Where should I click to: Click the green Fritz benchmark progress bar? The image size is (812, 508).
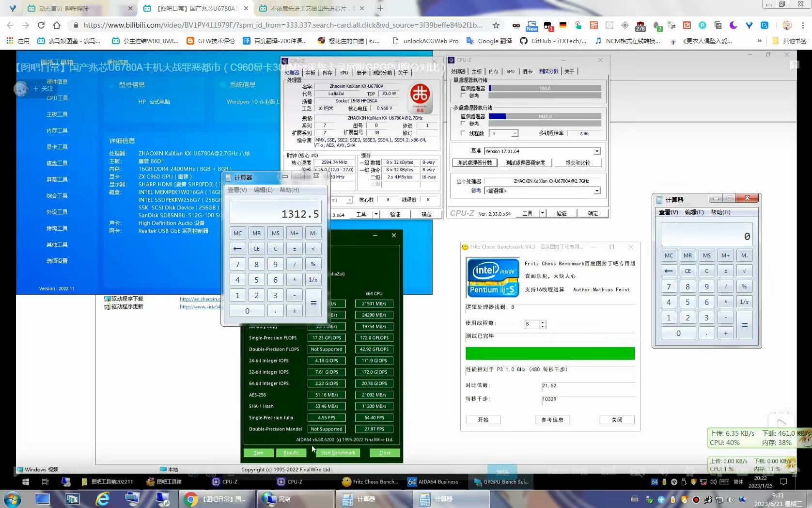click(x=550, y=353)
